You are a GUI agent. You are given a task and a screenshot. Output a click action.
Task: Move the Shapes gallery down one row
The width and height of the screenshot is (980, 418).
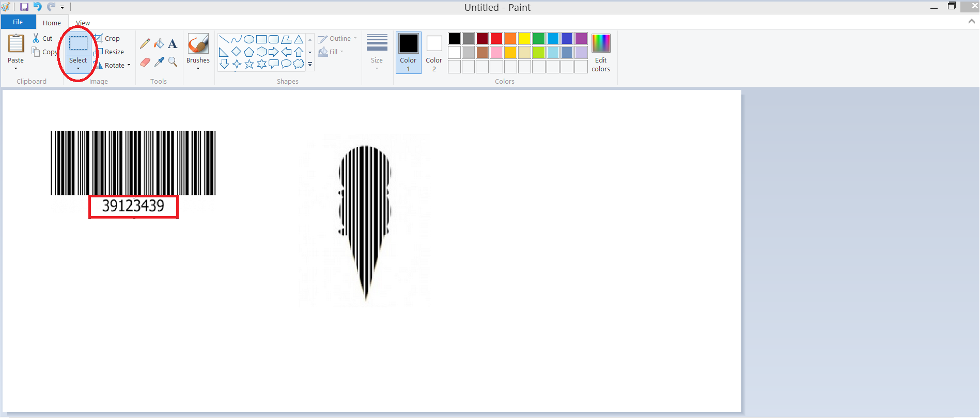310,52
